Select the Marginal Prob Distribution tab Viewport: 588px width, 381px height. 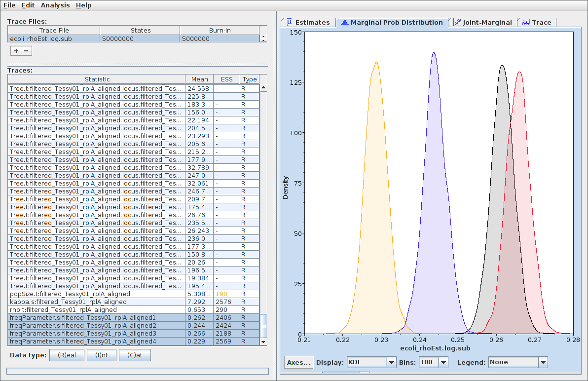pyautogui.click(x=392, y=22)
